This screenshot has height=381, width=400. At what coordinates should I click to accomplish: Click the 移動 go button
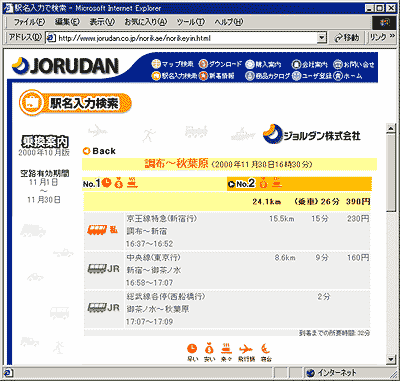coord(347,38)
